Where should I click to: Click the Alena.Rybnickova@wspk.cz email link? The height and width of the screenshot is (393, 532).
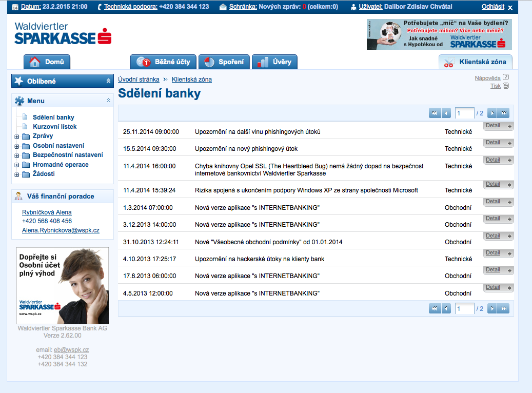tap(61, 230)
